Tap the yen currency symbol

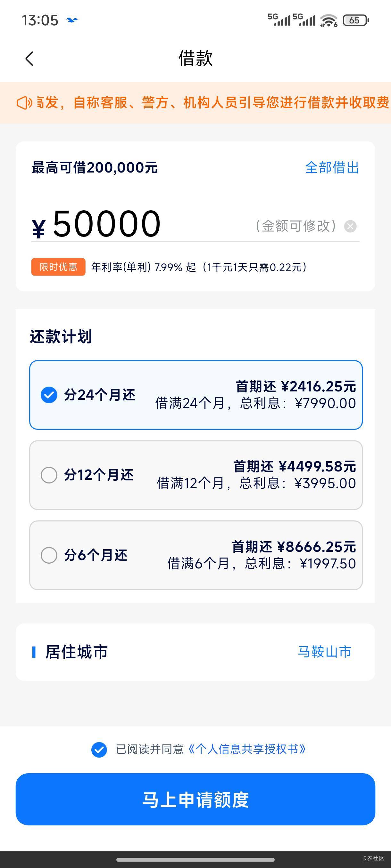(38, 229)
